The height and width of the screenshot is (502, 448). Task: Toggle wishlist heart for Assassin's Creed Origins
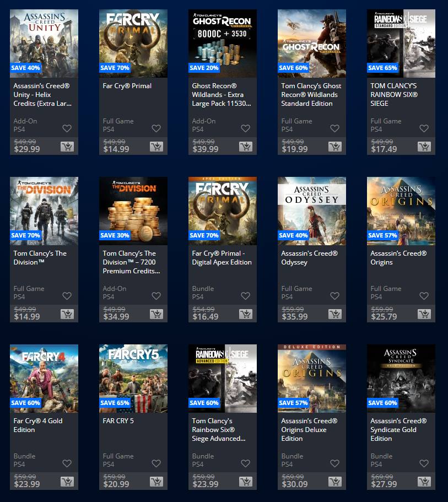(424, 296)
